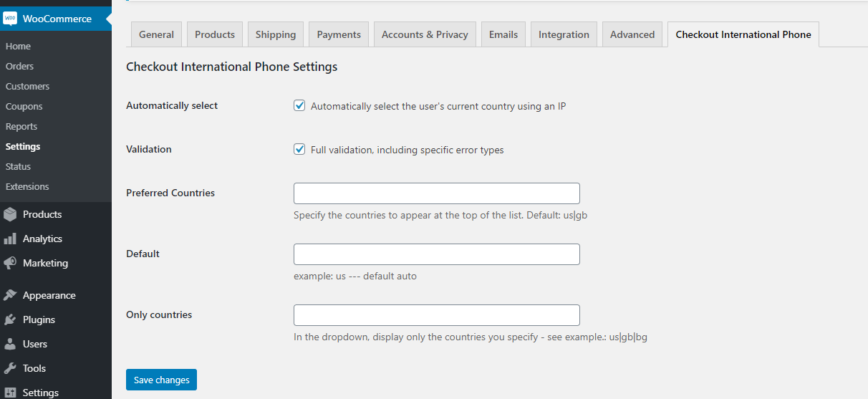Screen dimensions: 868x399
Task: Click the Analytics bar chart icon
Action: click(x=10, y=239)
